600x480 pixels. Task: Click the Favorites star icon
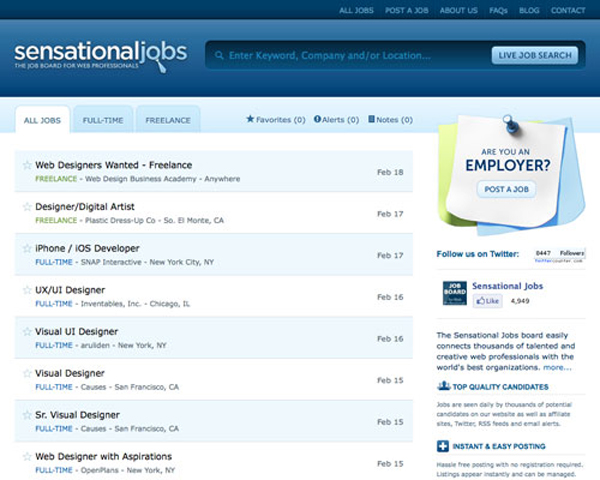coord(250,119)
